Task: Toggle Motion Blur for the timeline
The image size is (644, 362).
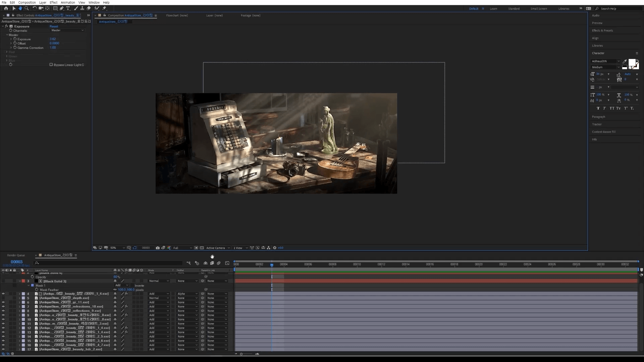Action: 219,263
